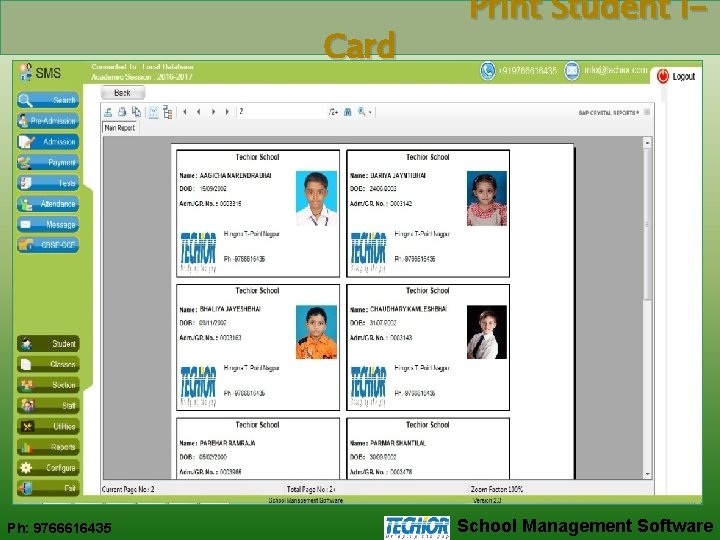
Task: Go to previous page arrow
Action: (x=198, y=112)
